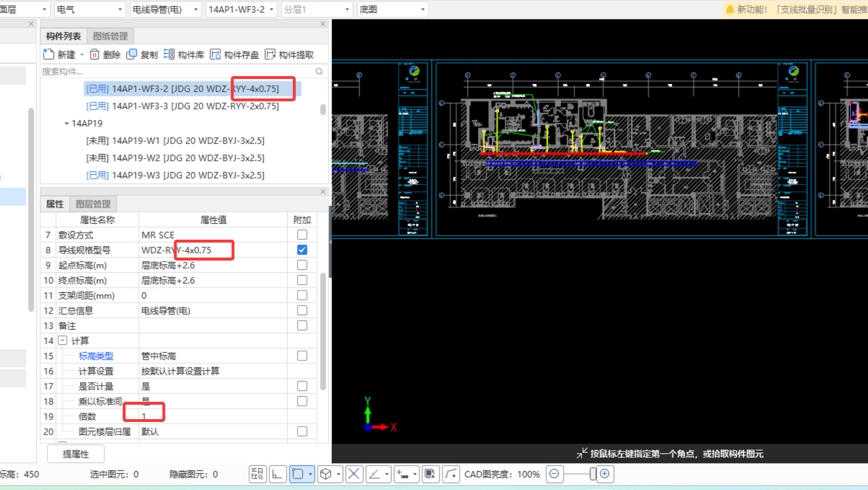
Task: Switch to the 构件列表 tab
Action: coord(63,36)
